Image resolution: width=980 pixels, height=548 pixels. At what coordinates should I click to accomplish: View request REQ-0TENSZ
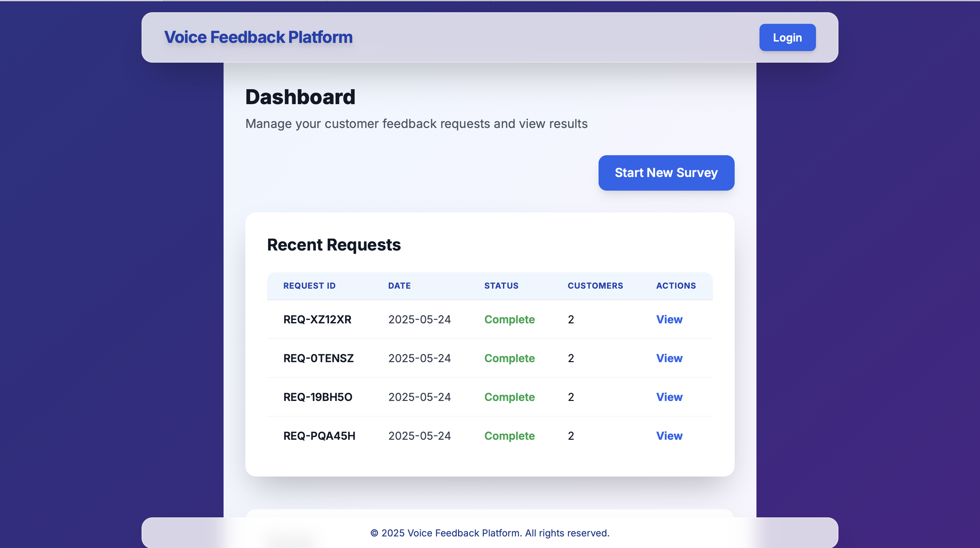[669, 358]
